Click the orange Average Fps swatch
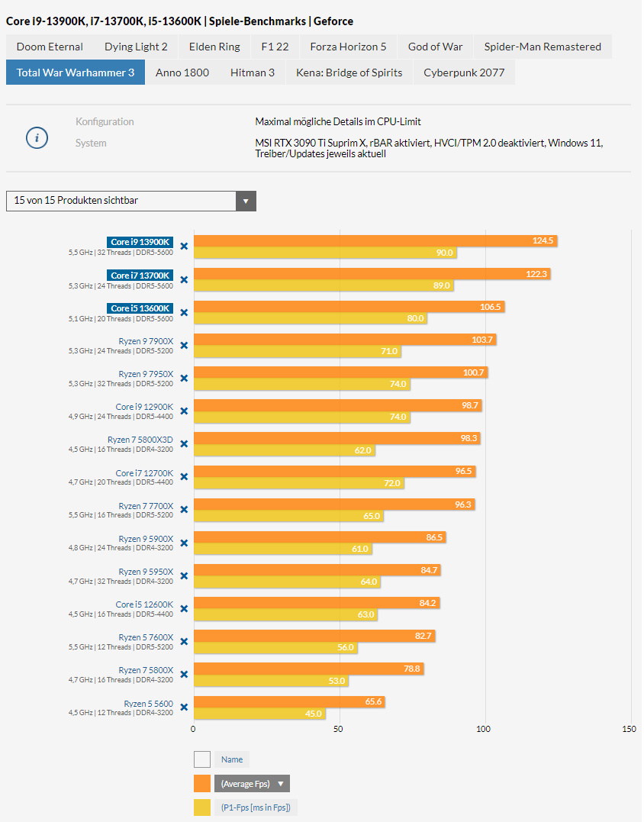The image size is (644, 822). click(202, 784)
